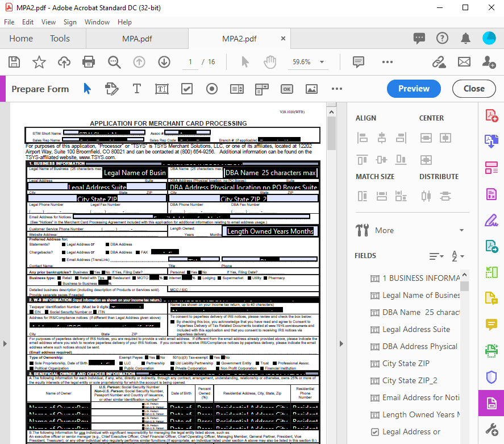The image size is (504, 444).
Task: Select 'Legal Address or' checkbox field in list
Action: pos(411,432)
